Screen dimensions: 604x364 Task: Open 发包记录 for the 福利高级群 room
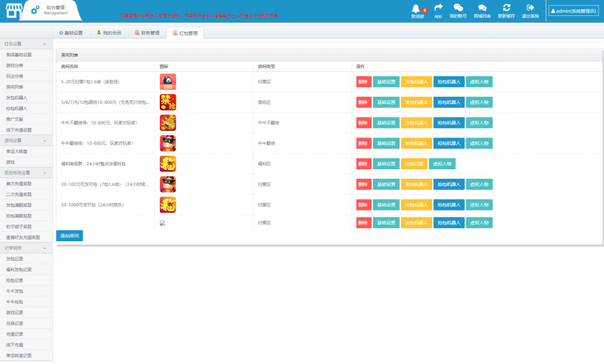[414, 164]
